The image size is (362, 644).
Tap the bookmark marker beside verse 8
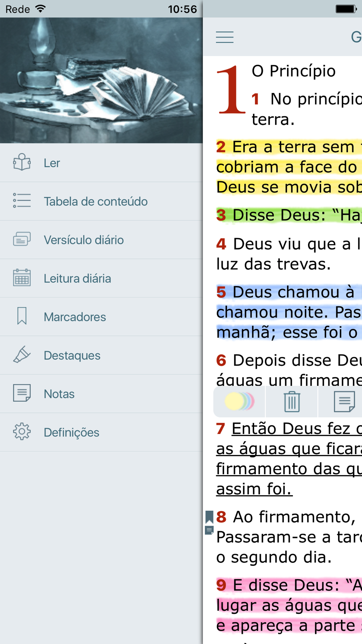point(209,517)
